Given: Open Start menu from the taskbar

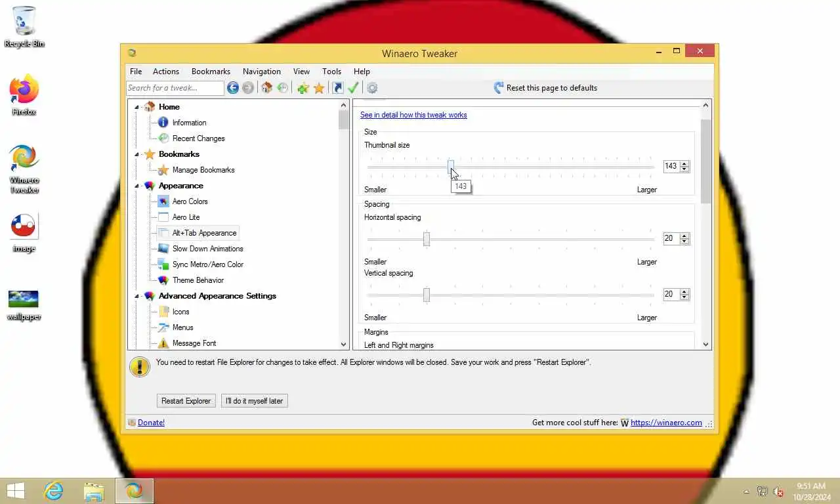Looking at the screenshot, I should (x=15, y=491).
